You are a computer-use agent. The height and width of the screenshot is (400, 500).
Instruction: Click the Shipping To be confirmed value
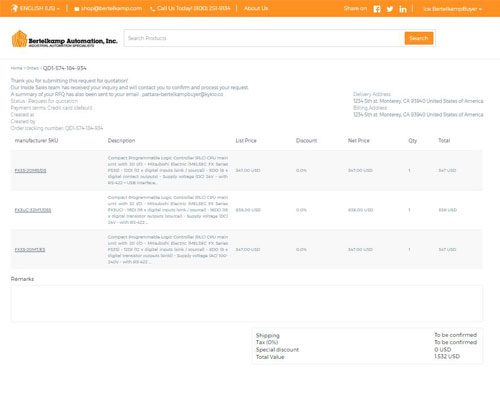pyautogui.click(x=455, y=335)
